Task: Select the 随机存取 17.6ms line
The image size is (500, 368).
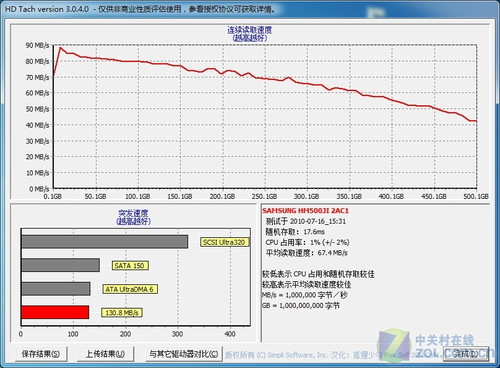Action: 295,232
